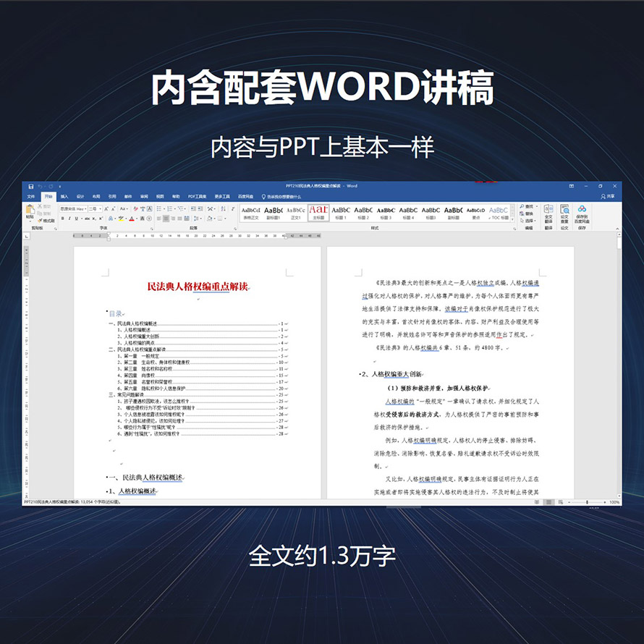Click the Print Layout view icon
644x644 pixels.
coord(548,502)
